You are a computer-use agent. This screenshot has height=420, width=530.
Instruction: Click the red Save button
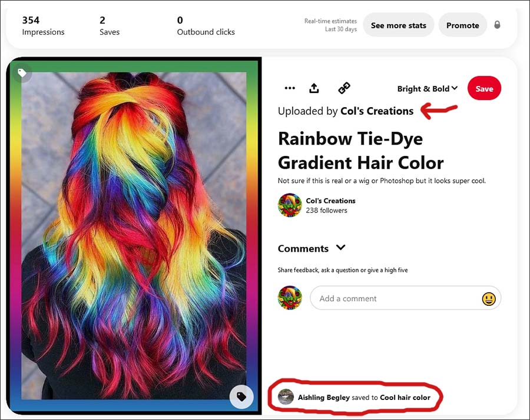coord(484,88)
